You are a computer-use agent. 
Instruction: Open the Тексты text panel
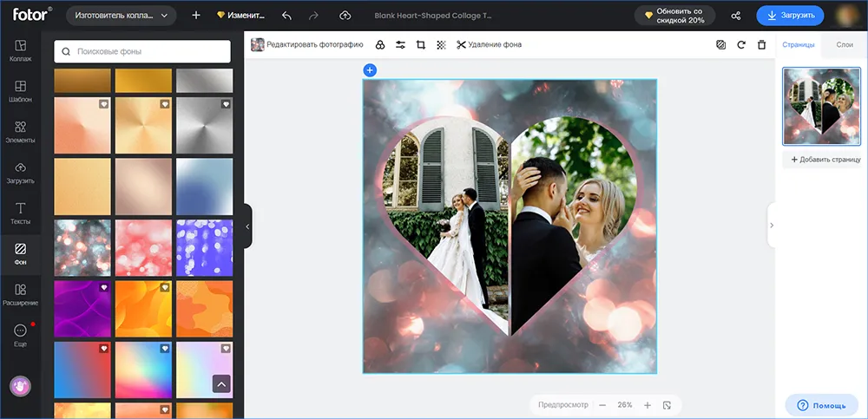click(x=21, y=213)
